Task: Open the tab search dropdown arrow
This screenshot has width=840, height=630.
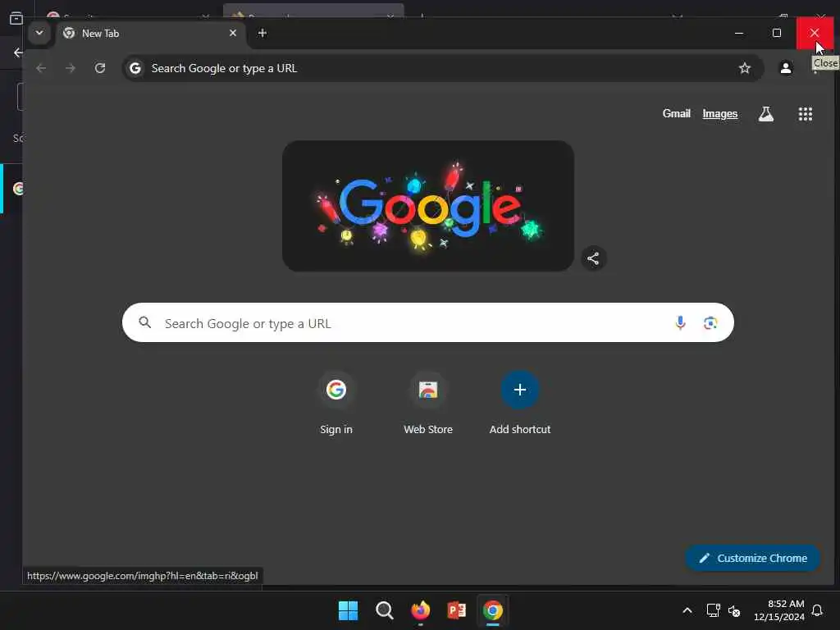Action: point(39,33)
